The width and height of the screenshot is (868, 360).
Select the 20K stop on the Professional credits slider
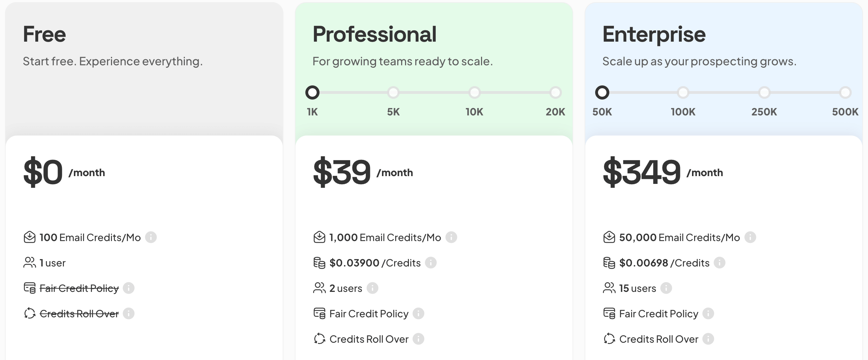pyautogui.click(x=555, y=92)
